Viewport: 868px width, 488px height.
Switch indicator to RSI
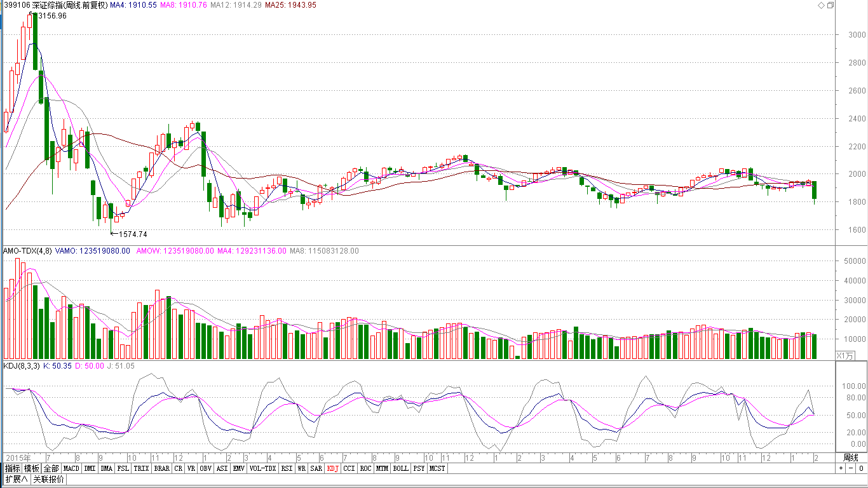[287, 468]
